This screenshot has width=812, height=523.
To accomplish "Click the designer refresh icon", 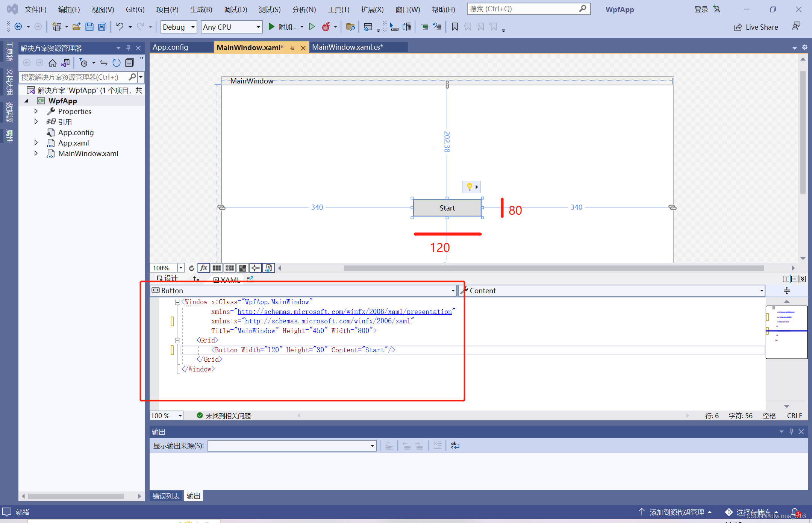I will (191, 268).
